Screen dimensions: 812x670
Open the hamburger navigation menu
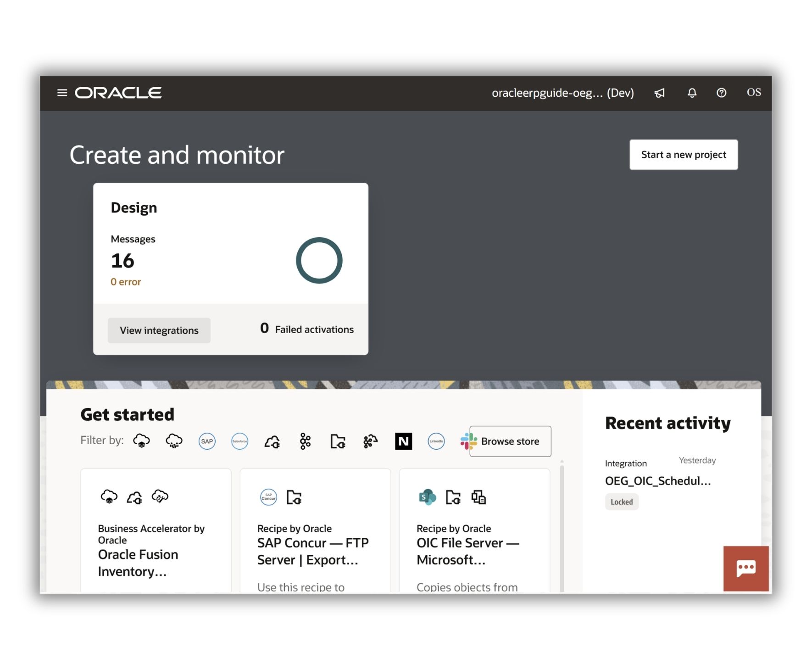click(62, 93)
